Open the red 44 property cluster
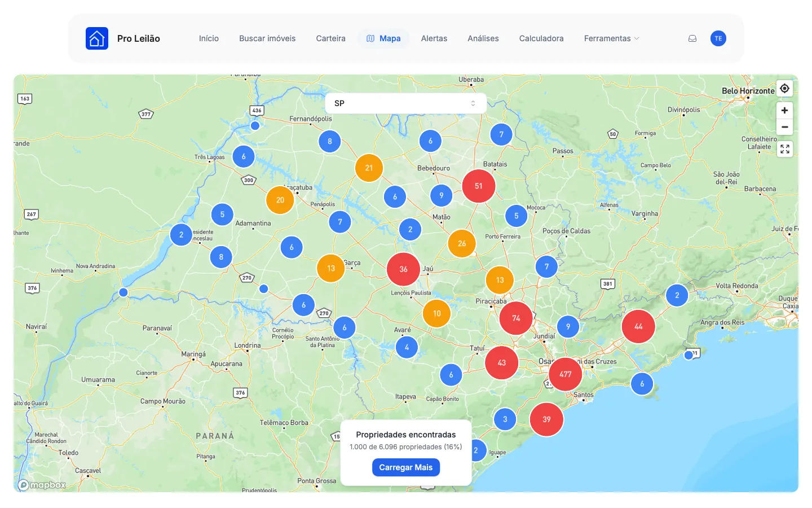This screenshot has height=508, width=812. click(638, 326)
